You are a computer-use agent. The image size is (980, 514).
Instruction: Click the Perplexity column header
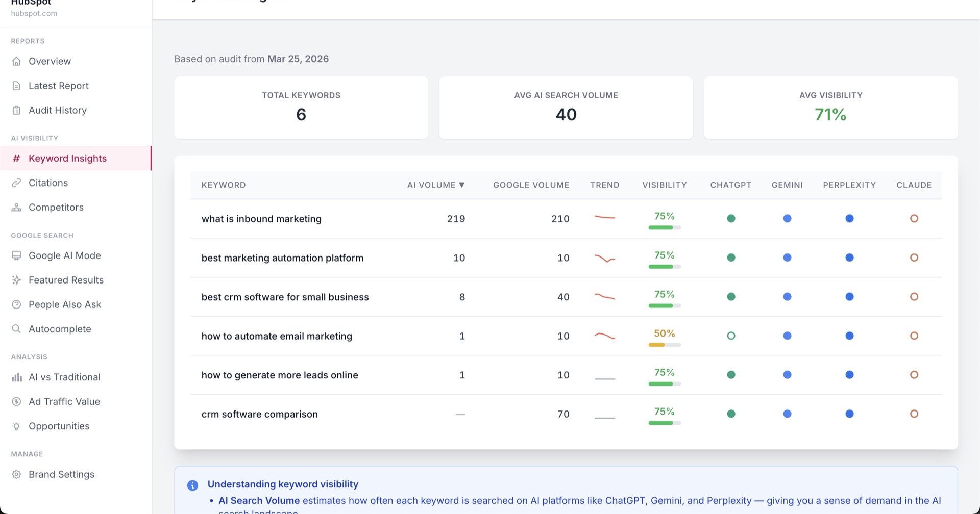click(x=849, y=185)
